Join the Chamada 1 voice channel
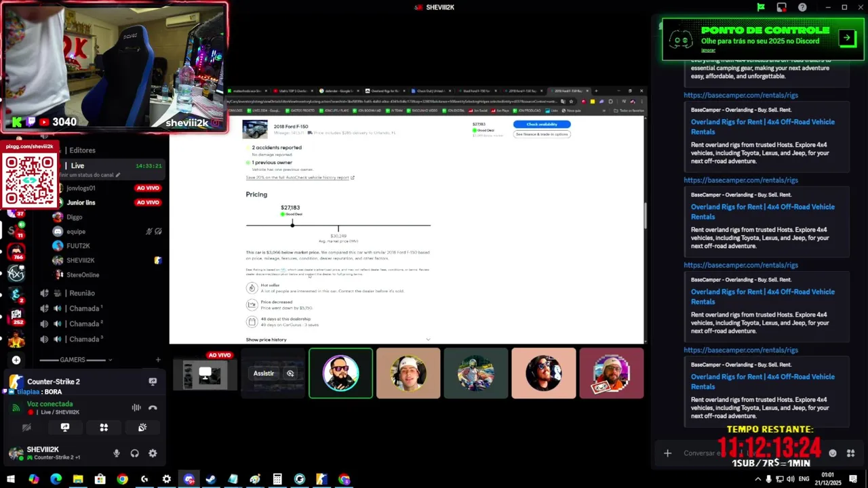This screenshot has width=868, height=488. pos(84,308)
